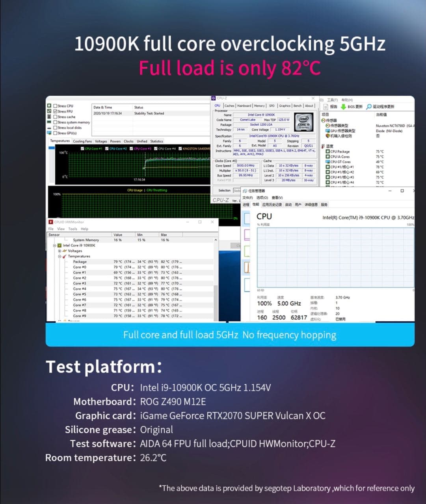Open the Tools menu in HWMonitor
The width and height of the screenshot is (426, 504).
click(73, 229)
